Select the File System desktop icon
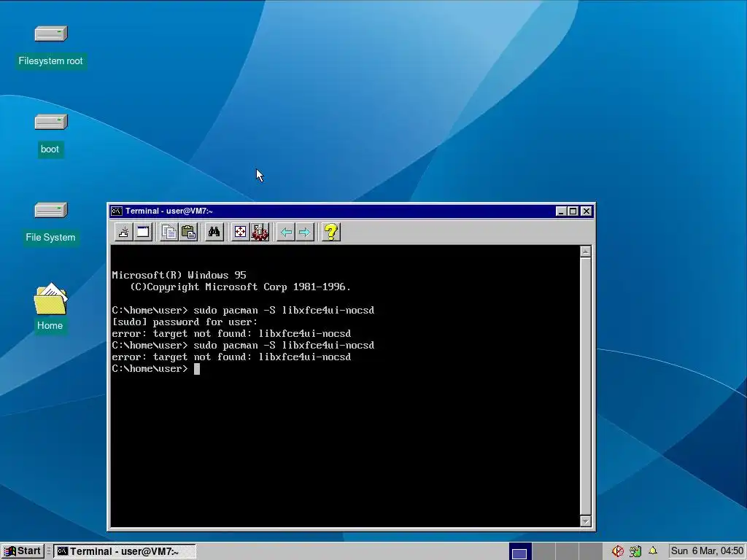 click(x=51, y=211)
